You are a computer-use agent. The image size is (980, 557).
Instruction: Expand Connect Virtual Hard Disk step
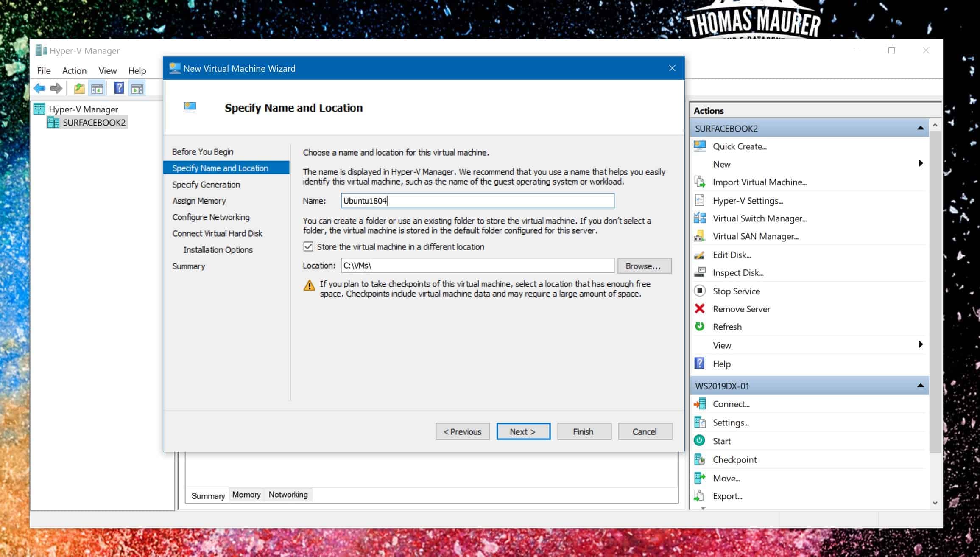pos(218,233)
